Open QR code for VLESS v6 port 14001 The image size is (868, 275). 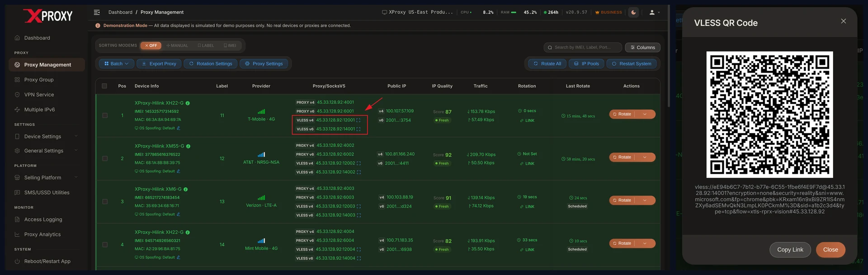point(359,129)
